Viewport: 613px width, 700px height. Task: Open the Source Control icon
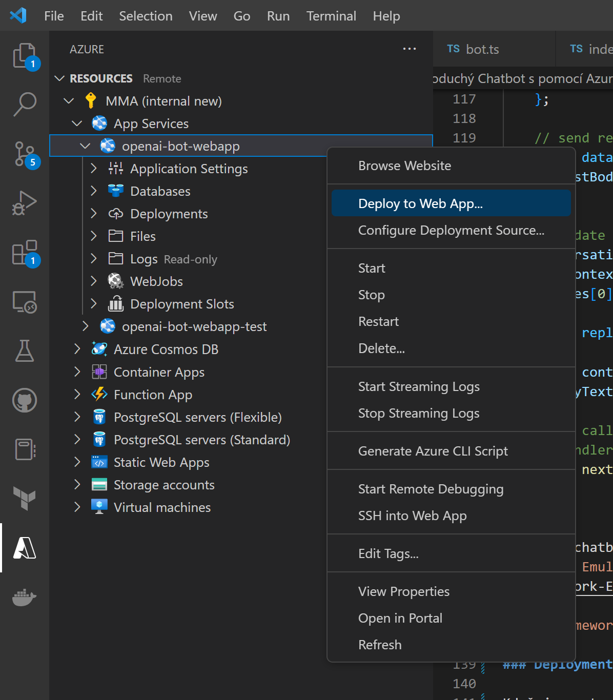point(24,154)
